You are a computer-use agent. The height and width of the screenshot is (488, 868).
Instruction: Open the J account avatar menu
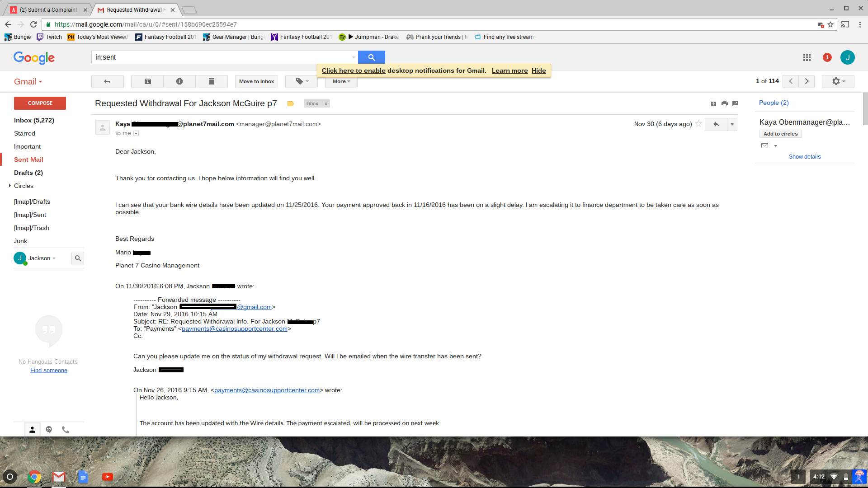coord(848,57)
